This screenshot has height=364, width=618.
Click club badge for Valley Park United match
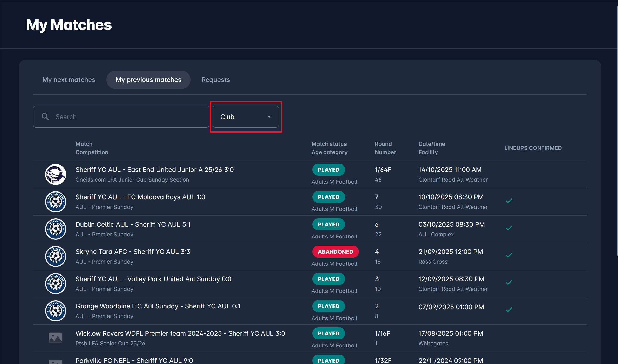point(56,284)
